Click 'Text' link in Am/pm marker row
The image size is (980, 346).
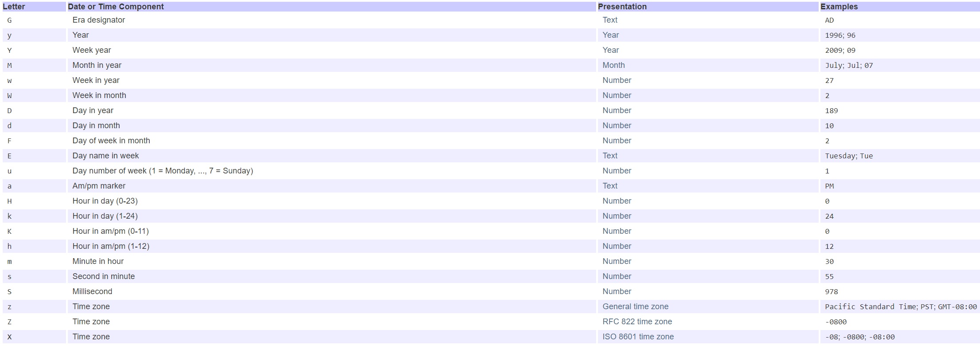(x=610, y=186)
